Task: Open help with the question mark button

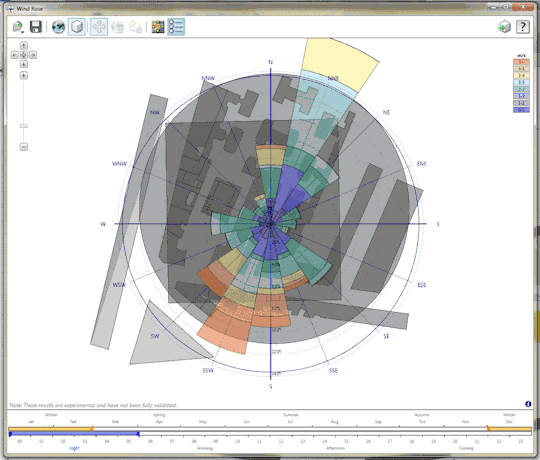Action: tap(523, 27)
